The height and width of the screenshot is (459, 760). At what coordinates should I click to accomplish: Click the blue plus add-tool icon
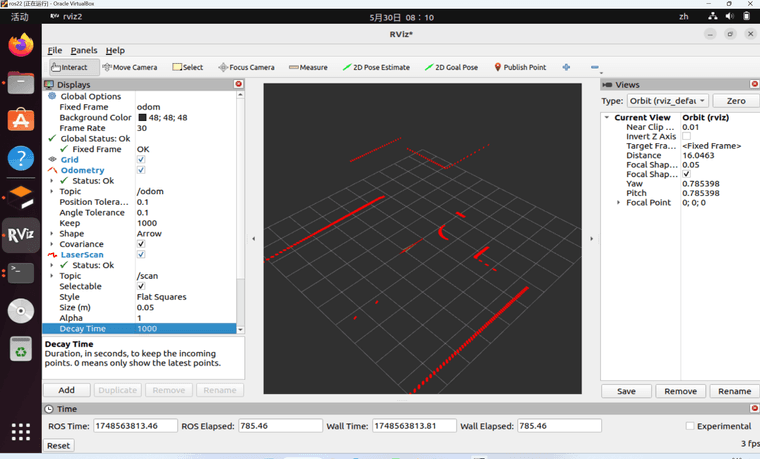(566, 67)
